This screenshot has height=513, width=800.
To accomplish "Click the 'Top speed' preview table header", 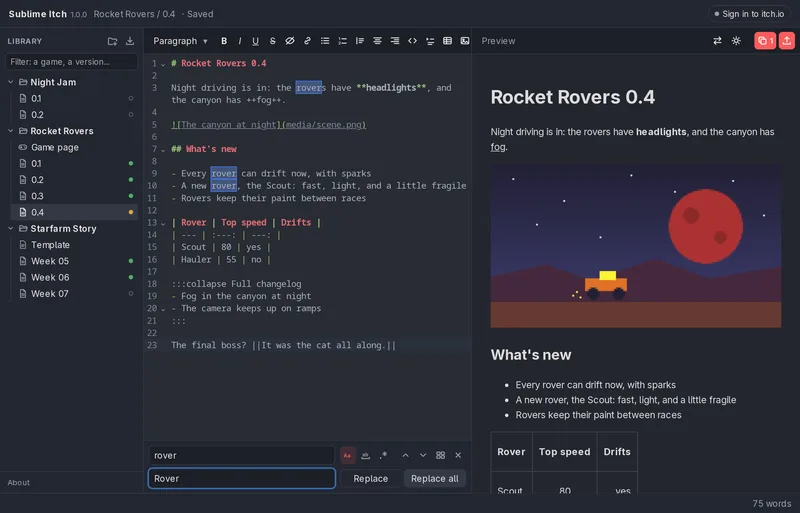I will click(564, 452).
